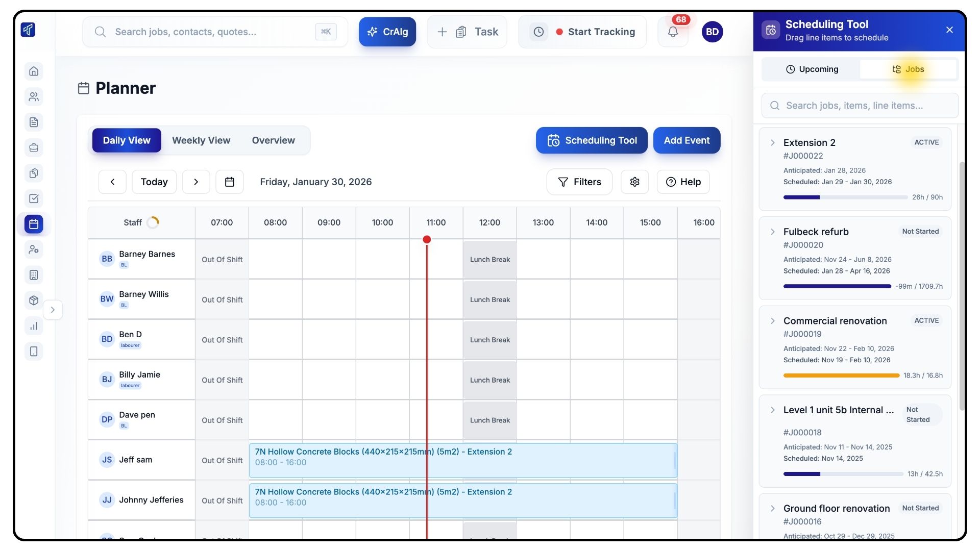
Task: Click the notifications bell icon
Action: [x=673, y=32]
